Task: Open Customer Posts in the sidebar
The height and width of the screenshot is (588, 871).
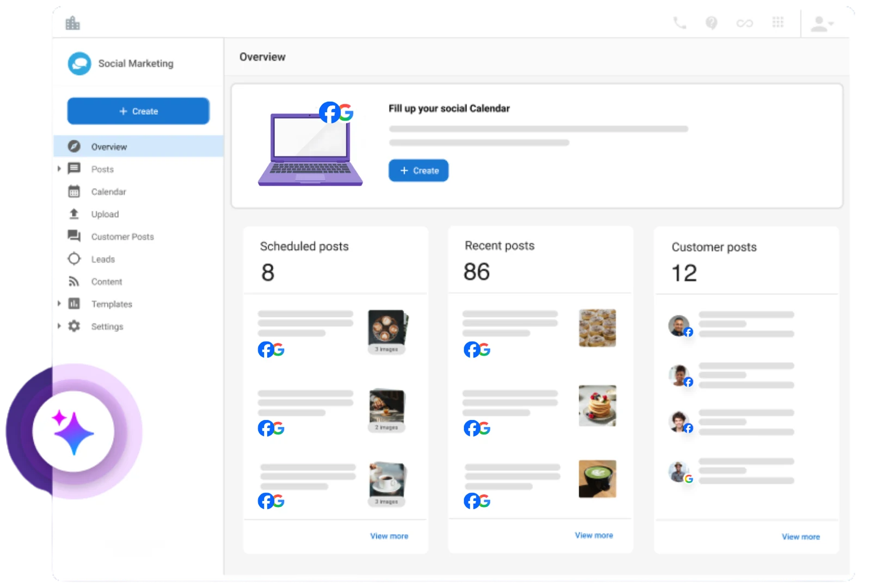Action: [x=122, y=237]
